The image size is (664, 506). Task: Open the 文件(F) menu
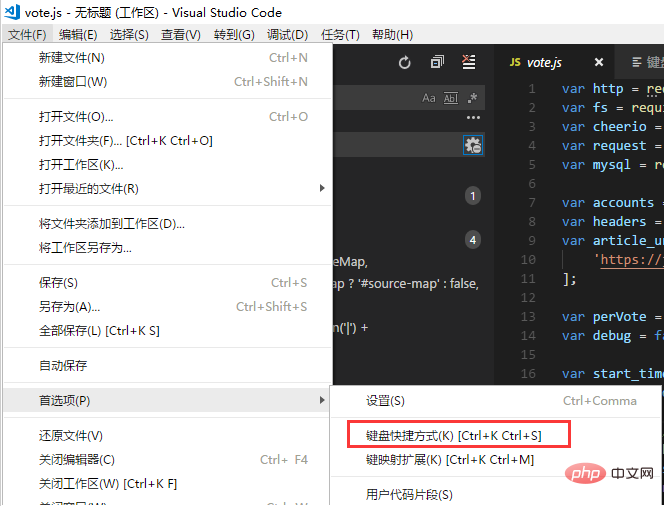pos(27,35)
